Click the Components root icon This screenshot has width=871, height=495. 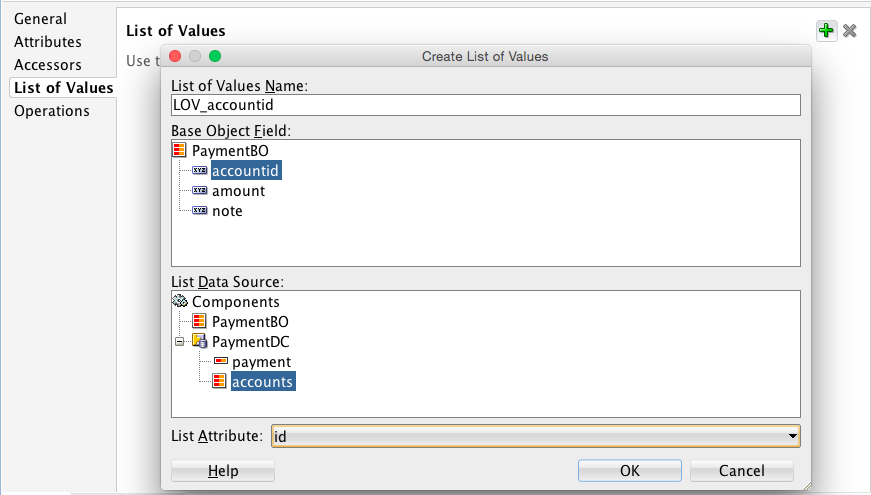click(x=180, y=301)
